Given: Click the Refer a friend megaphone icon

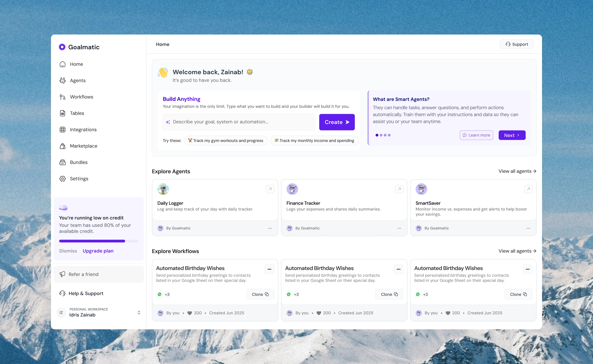Looking at the screenshot, I should (x=62, y=274).
